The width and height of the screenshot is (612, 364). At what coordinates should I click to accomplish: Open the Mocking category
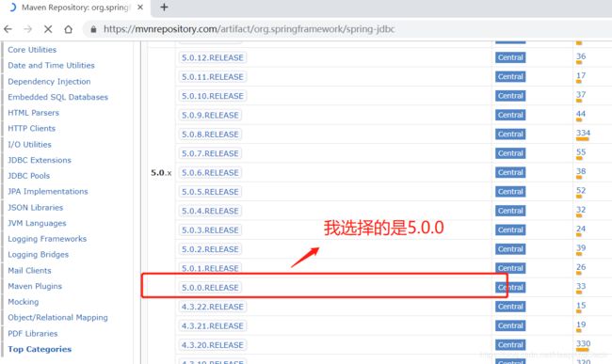coord(24,302)
